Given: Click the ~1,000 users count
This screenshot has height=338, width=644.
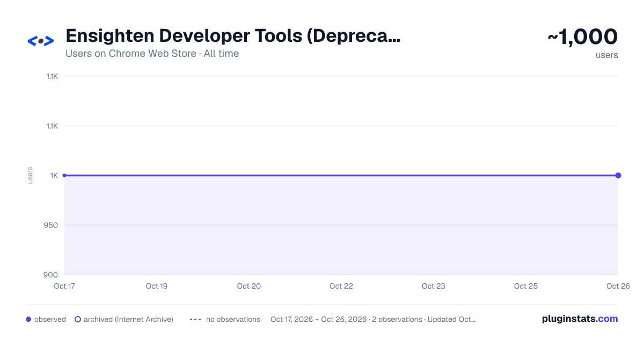Looking at the screenshot, I should click(x=582, y=37).
